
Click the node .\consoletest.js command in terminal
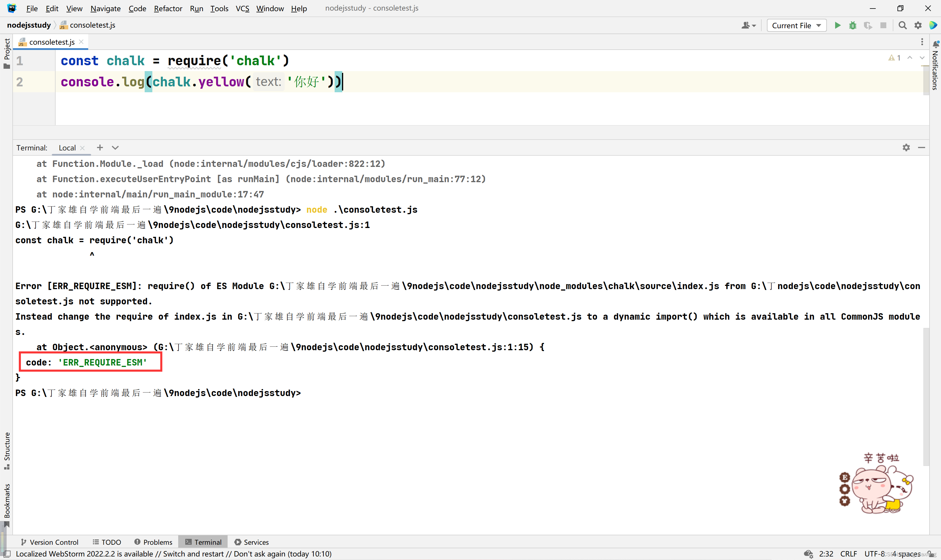362,209
